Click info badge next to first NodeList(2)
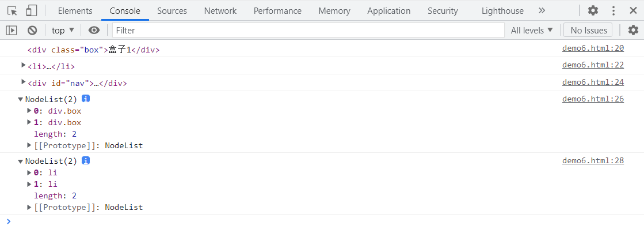This screenshot has height=233, width=644. click(x=85, y=99)
